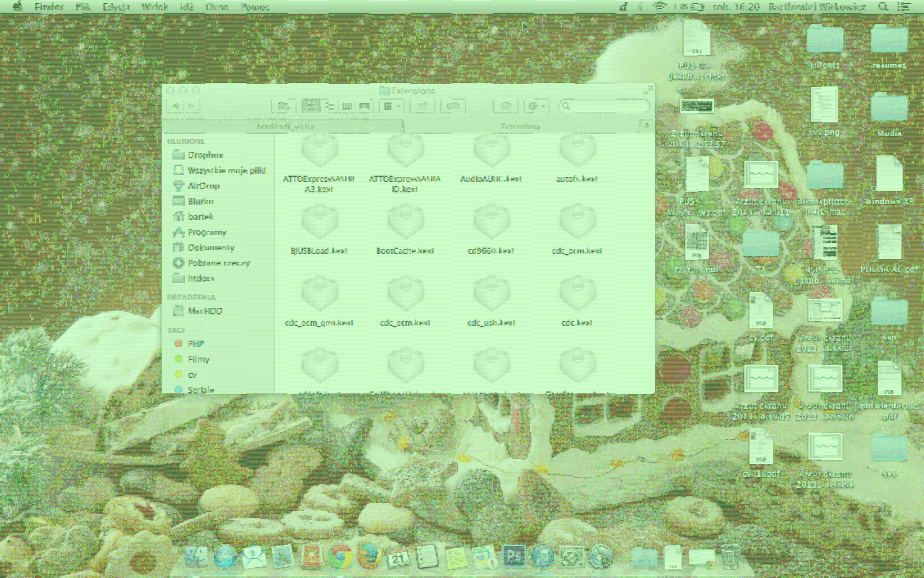The width and height of the screenshot is (924, 578).
Task: Select the Extensions tab
Action: 520,127
